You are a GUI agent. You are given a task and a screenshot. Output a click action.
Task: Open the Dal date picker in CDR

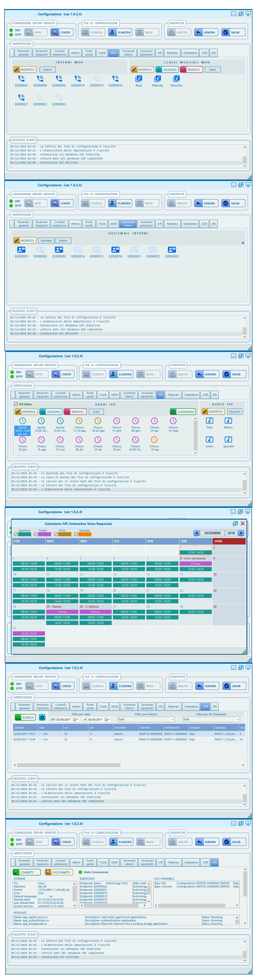coord(75,719)
